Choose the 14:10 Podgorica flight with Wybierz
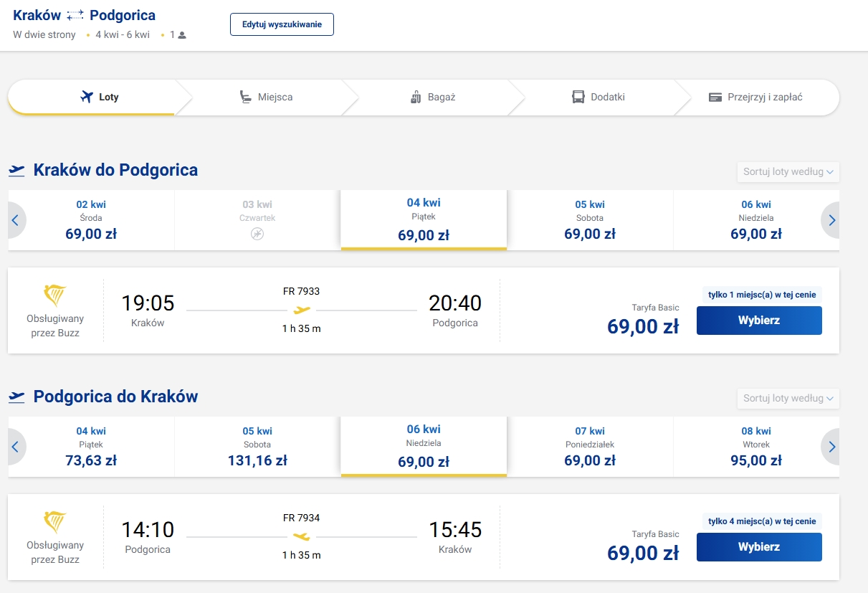Viewport: 868px width, 593px height. click(759, 547)
